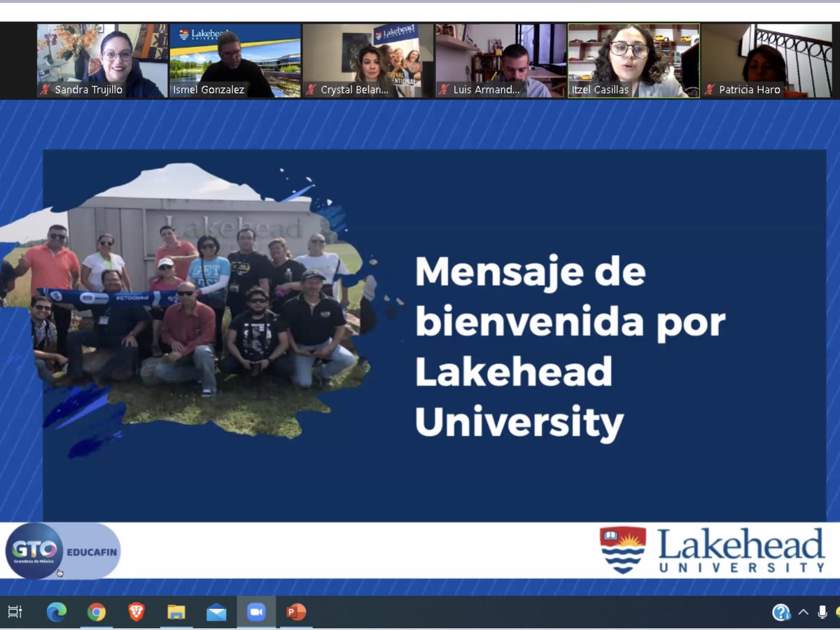
Task: Click Luis Armando's muted microphone icon
Action: (x=444, y=90)
